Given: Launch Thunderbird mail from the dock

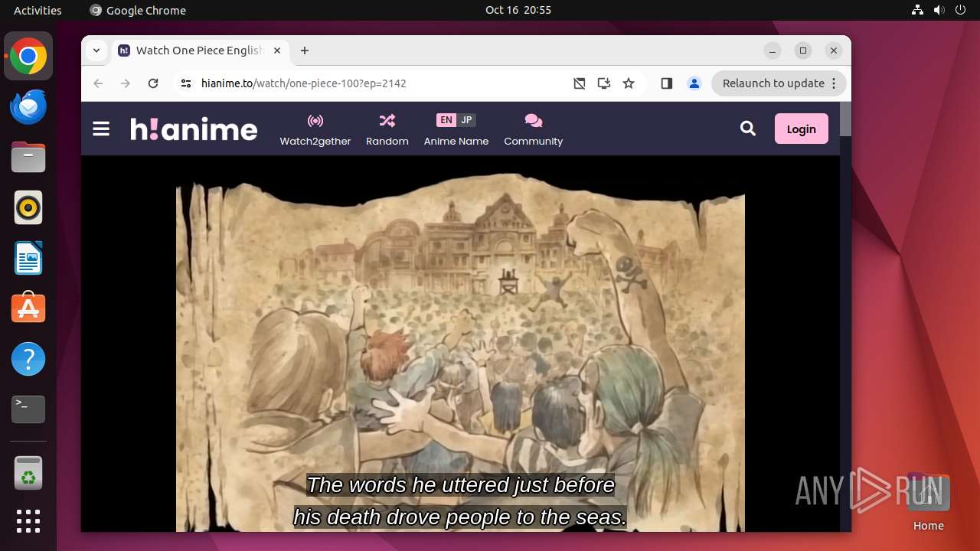Looking at the screenshot, I should pos(28,107).
